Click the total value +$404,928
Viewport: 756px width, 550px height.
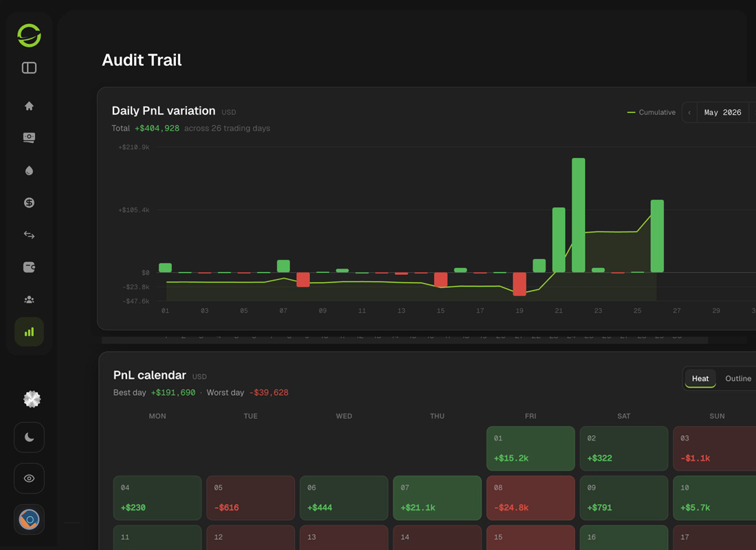click(157, 129)
